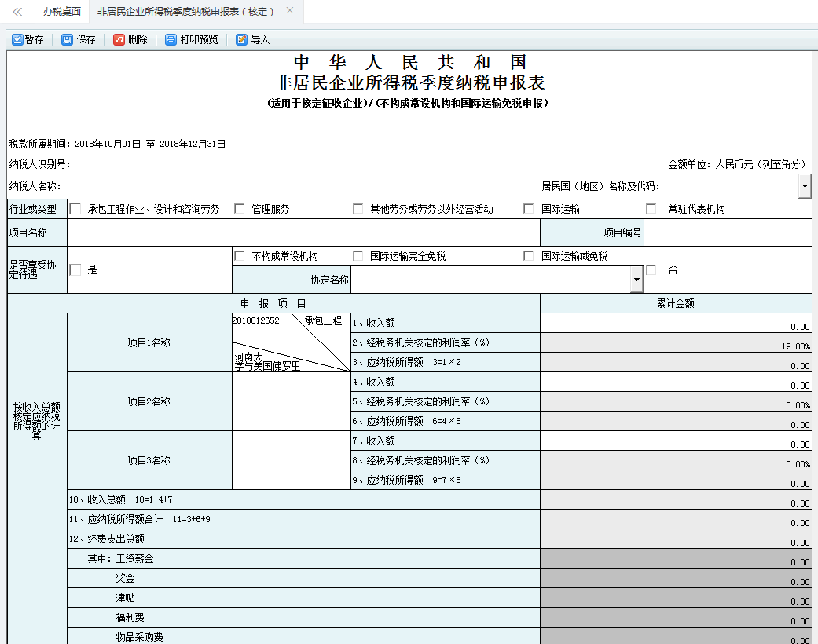Click the blue 打印预览 printer icon

click(170, 38)
